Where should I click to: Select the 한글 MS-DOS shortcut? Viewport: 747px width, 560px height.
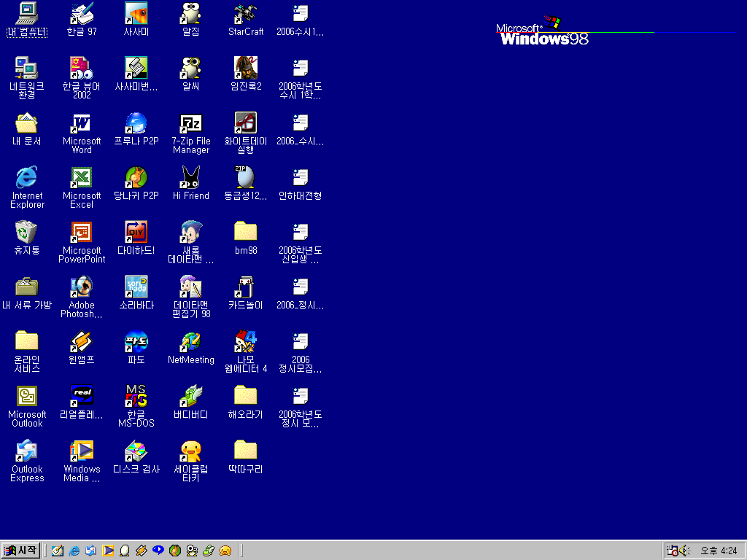click(x=136, y=406)
